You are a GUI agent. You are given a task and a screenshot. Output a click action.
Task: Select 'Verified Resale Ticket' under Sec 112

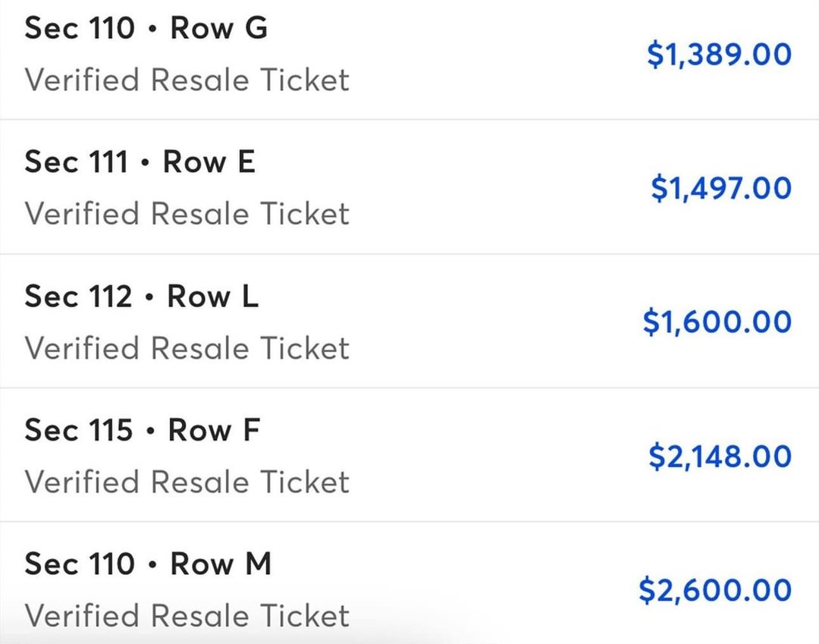pyautogui.click(x=187, y=348)
